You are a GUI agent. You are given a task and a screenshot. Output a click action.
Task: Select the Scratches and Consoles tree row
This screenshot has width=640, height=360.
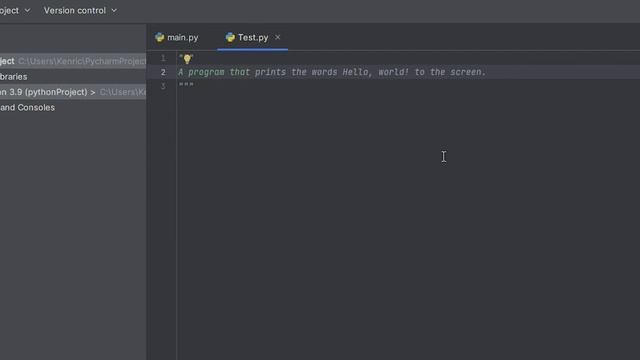click(x=73, y=108)
